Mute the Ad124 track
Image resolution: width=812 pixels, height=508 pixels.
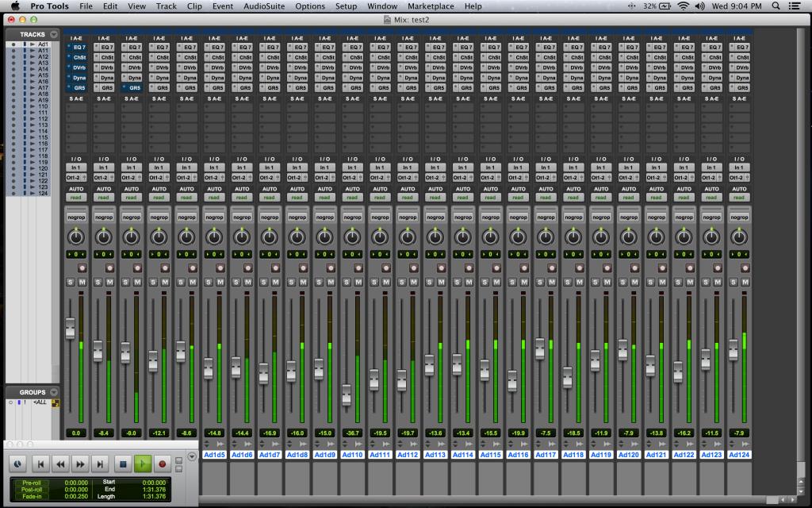click(x=745, y=282)
